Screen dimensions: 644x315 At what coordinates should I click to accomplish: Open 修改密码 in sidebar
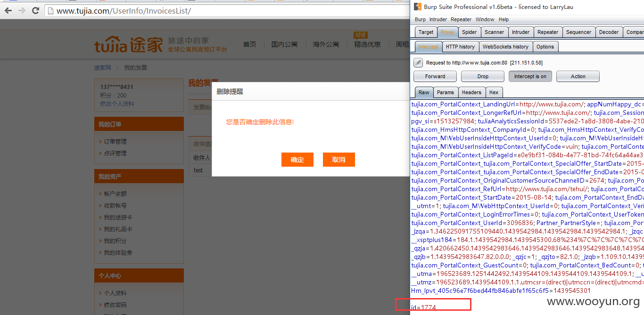pyautogui.click(x=115, y=305)
